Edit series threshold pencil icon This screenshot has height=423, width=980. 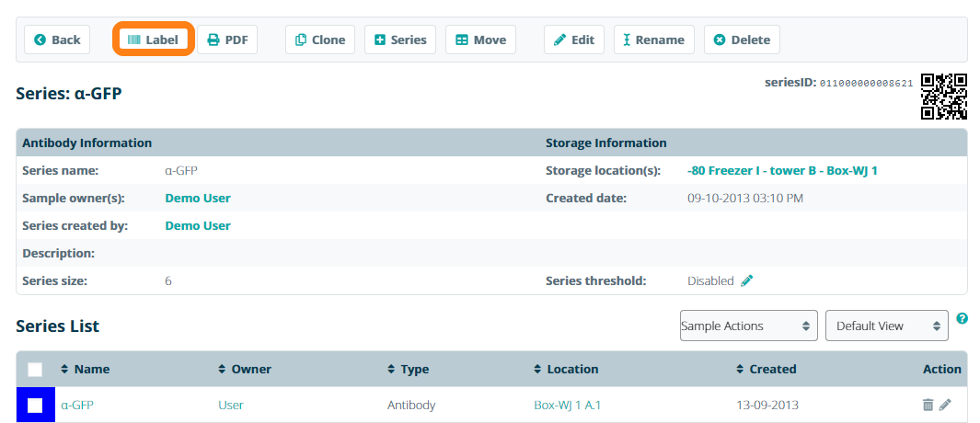747,280
